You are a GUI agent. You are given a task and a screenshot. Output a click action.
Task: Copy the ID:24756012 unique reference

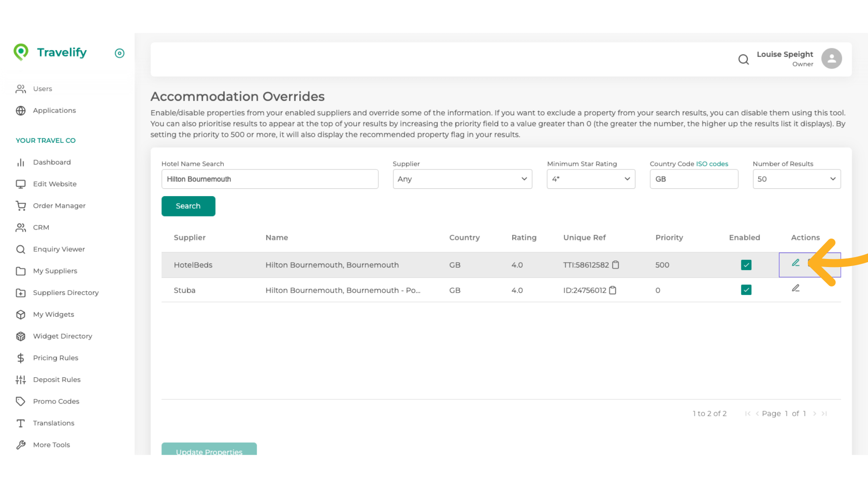613,290
